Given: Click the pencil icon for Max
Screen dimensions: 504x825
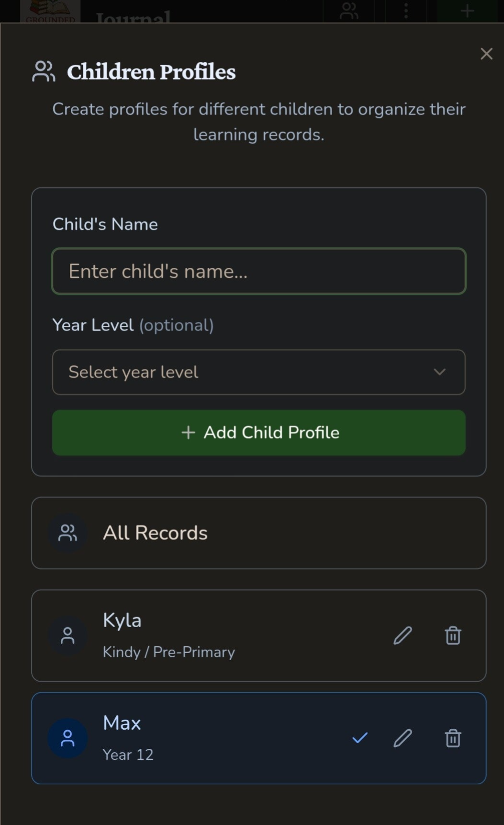Looking at the screenshot, I should pyautogui.click(x=403, y=738).
